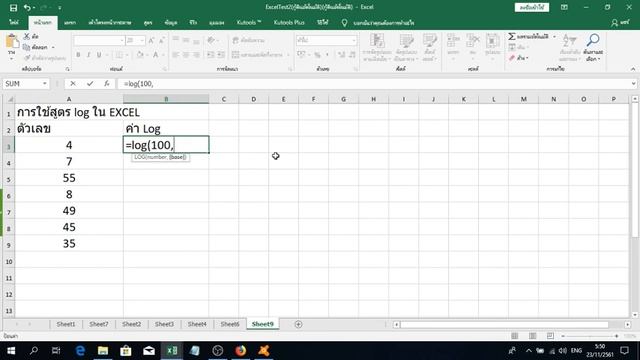The width and height of the screenshot is (640, 360).
Task: Switch to Page Break Preview in status bar
Action: [550, 336]
